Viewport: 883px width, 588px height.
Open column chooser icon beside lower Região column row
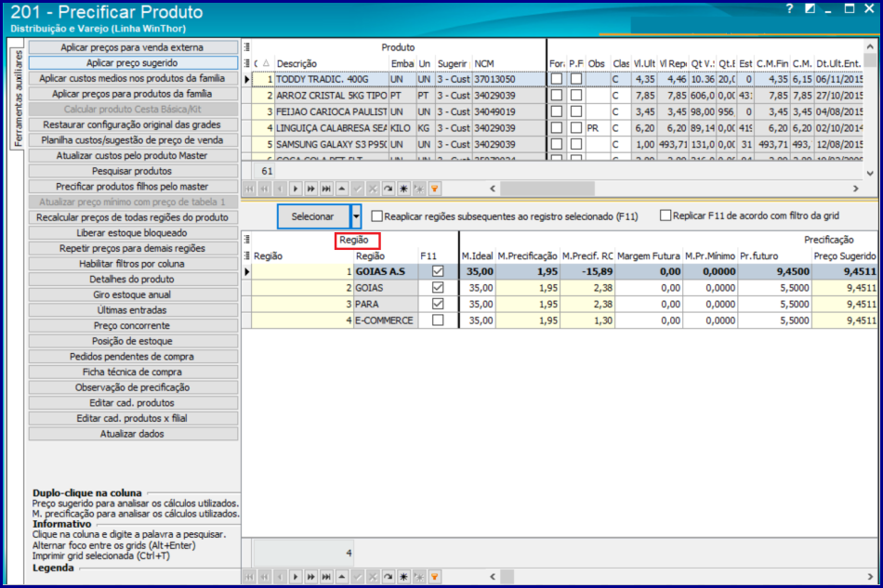point(246,256)
